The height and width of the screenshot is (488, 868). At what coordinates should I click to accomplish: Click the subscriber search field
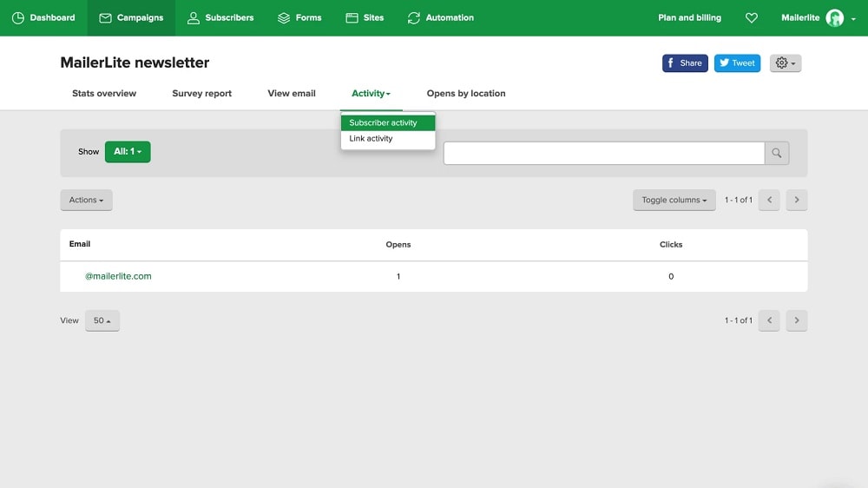pyautogui.click(x=604, y=153)
